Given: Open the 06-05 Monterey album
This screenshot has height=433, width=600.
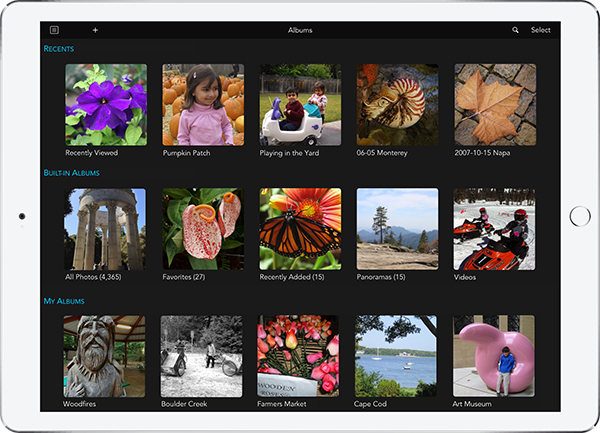Looking at the screenshot, I should 397,105.
